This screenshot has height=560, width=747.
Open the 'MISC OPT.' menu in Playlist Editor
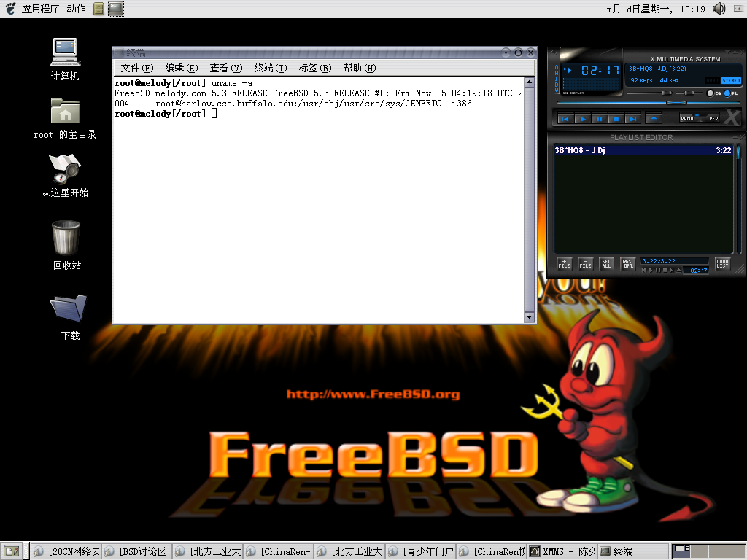(x=628, y=263)
